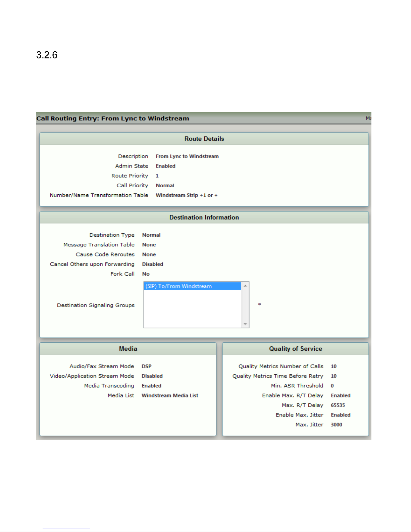Click the Quality of Service panel header
The height and width of the screenshot is (532, 411).
[295, 349]
